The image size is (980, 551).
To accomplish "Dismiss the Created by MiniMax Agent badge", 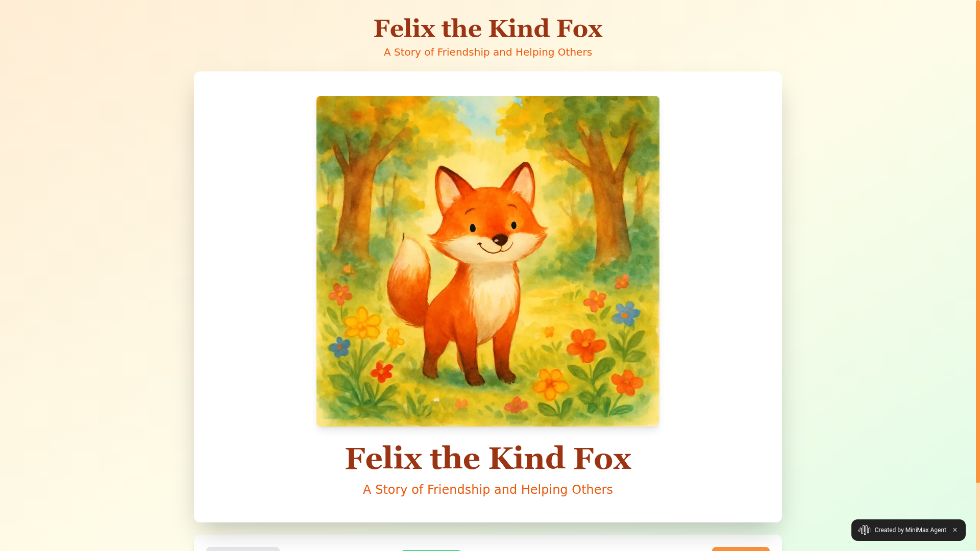I will (x=954, y=530).
